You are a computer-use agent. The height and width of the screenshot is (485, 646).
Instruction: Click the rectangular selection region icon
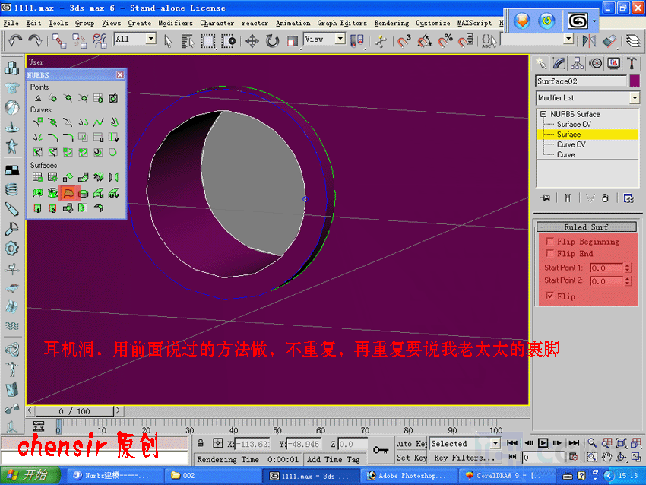[x=208, y=41]
